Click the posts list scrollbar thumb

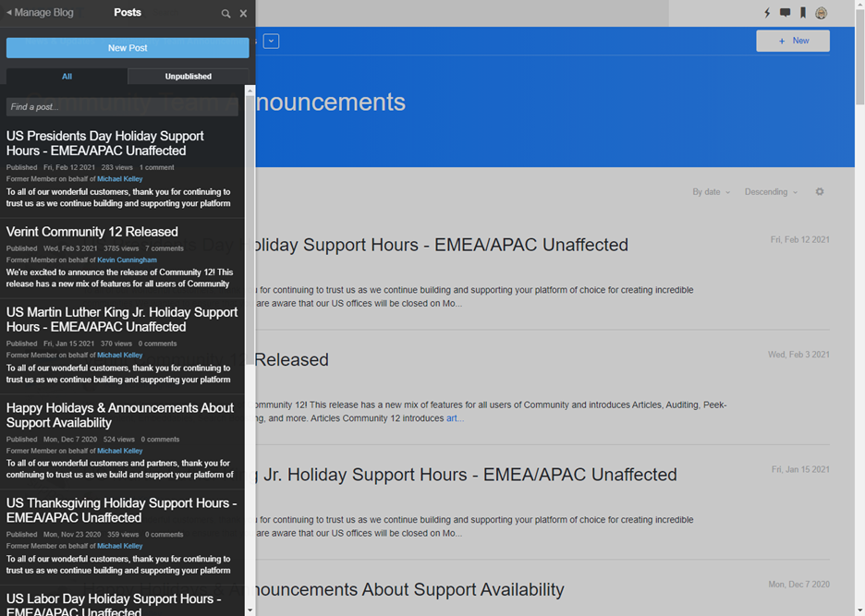point(250,230)
